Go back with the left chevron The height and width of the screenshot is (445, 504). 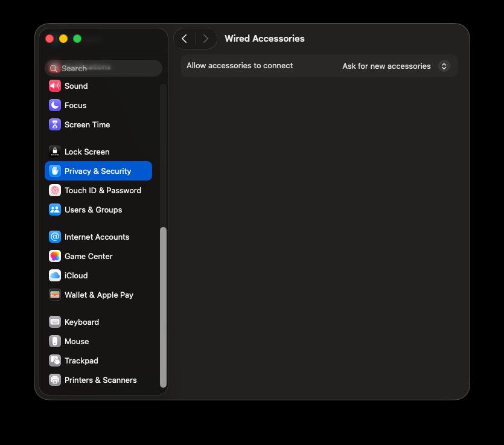tap(184, 39)
